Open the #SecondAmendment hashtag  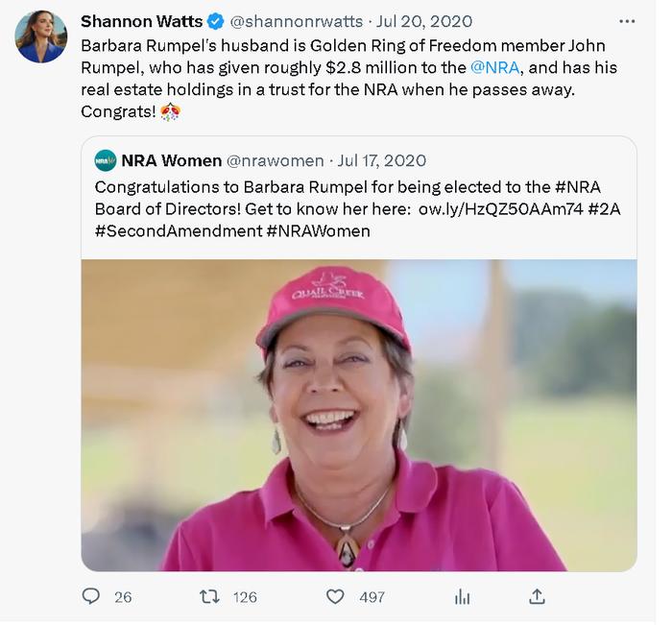tap(179, 231)
